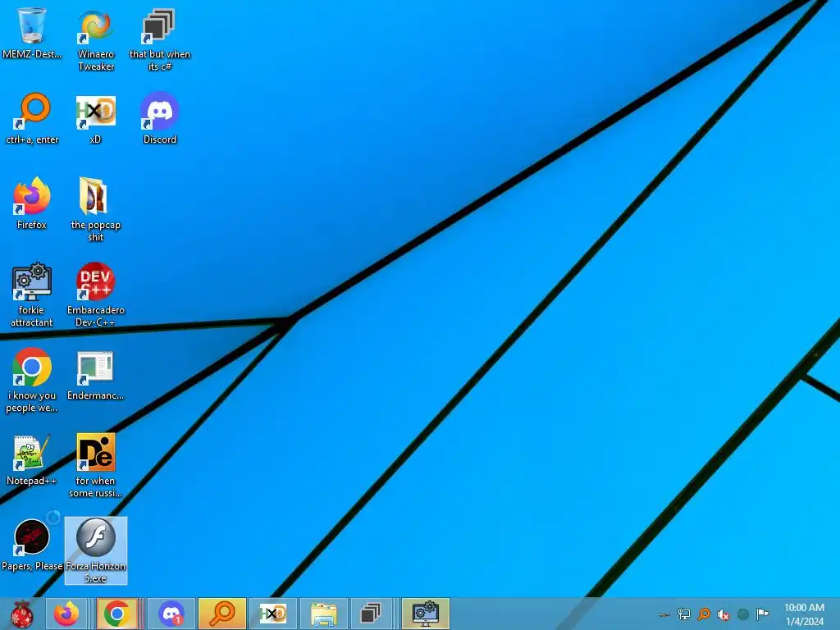
Task: Switch to Chrome in the taskbar
Action: (x=116, y=614)
